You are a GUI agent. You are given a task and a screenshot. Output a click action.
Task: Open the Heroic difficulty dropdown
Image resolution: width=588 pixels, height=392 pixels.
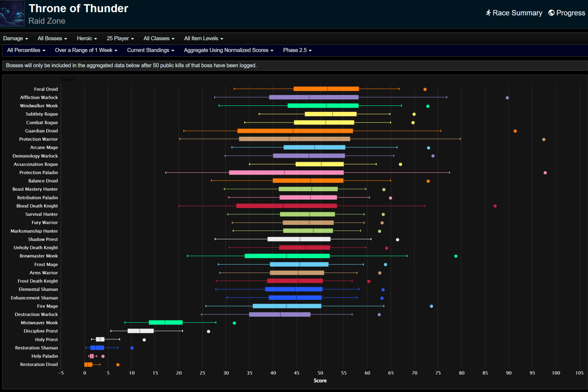pos(87,38)
